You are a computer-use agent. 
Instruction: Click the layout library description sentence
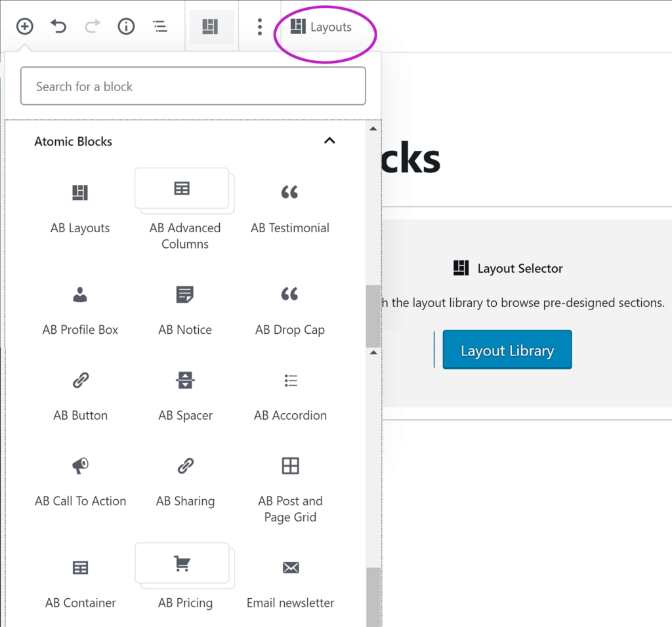tap(523, 303)
